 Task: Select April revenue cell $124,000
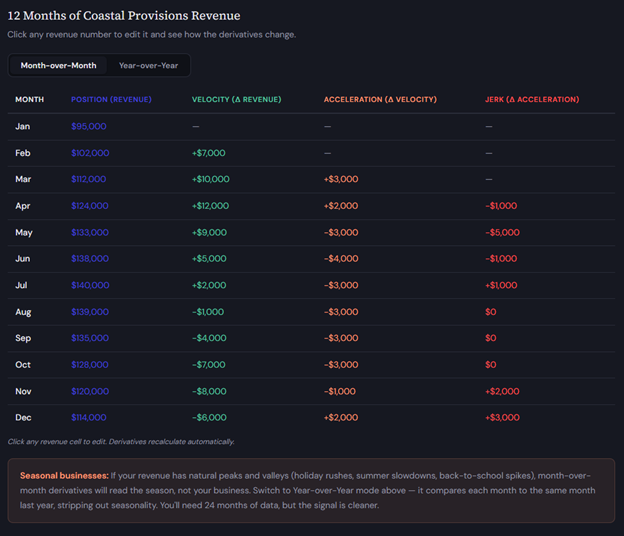(x=90, y=206)
